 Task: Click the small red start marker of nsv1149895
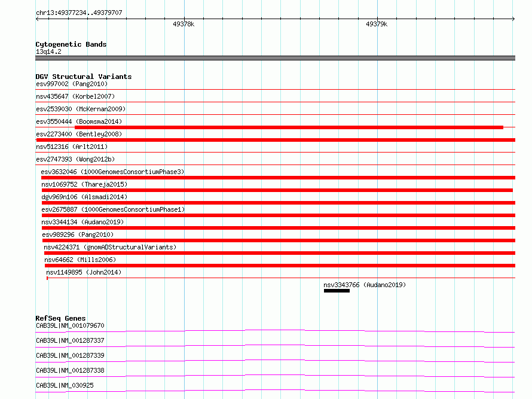47,278
